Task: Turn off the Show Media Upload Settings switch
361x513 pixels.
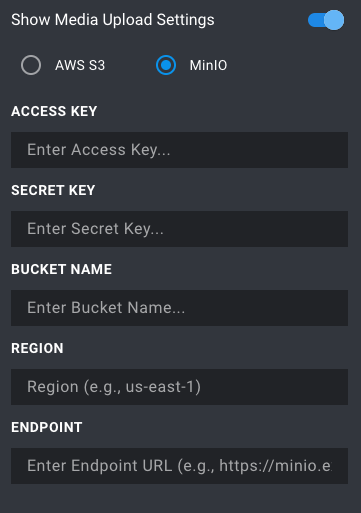Action: coord(326,20)
